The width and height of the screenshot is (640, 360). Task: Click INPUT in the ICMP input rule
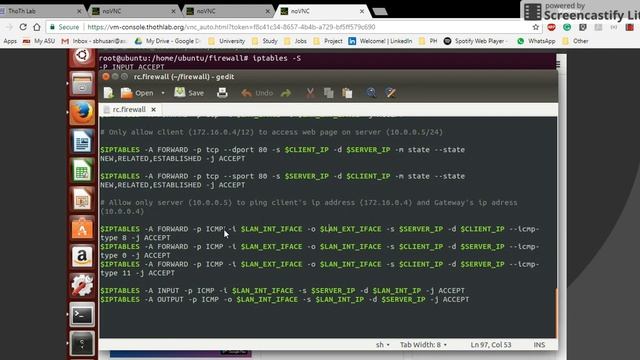click(x=168, y=291)
